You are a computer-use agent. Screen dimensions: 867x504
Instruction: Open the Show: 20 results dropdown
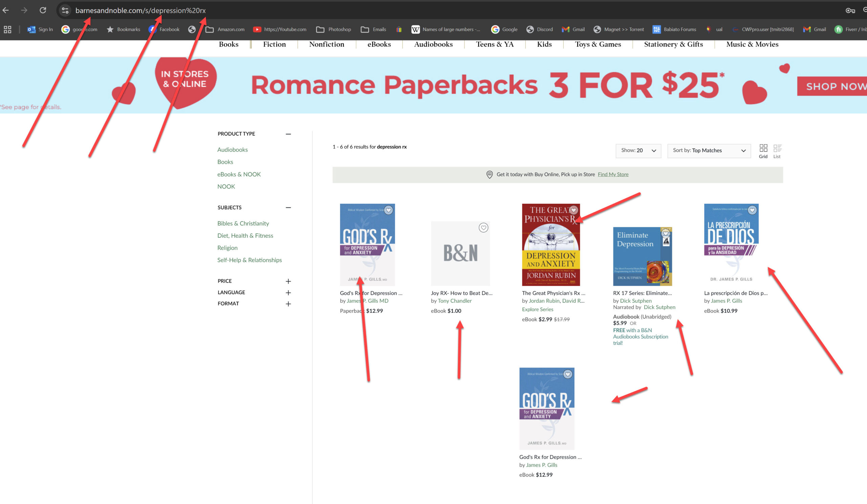pyautogui.click(x=638, y=151)
